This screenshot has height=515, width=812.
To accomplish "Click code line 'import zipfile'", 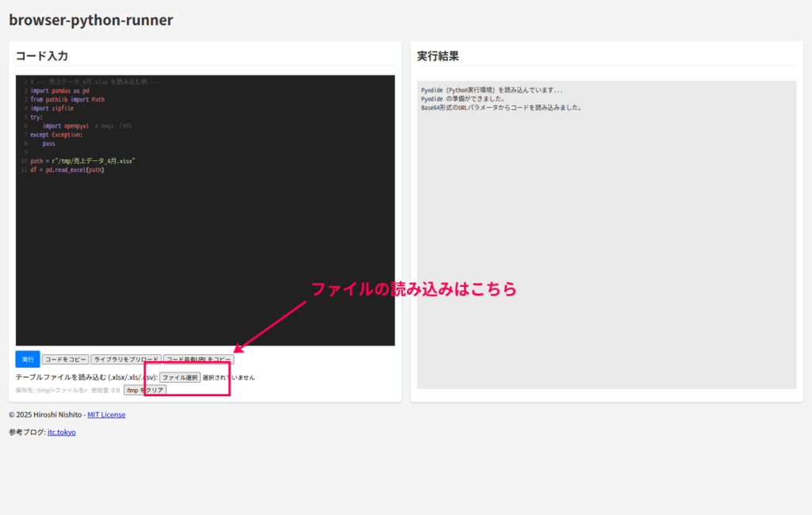I will click(x=52, y=109).
